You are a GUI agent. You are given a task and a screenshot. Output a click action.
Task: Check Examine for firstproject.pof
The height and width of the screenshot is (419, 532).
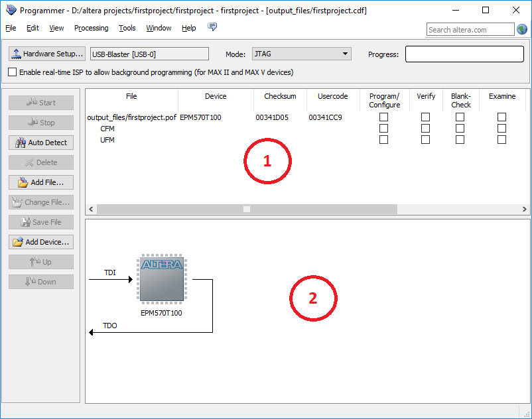tap(501, 117)
